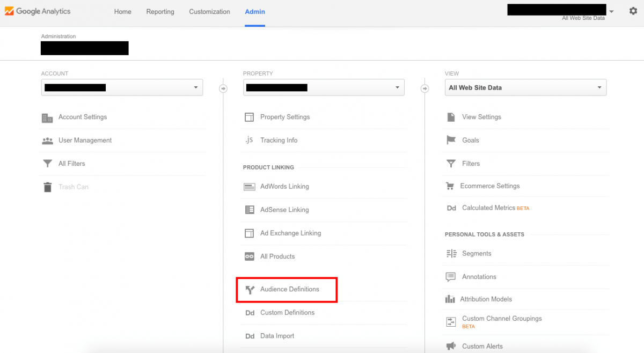
Task: Click the All Filters funnel icon
Action: pos(47,164)
